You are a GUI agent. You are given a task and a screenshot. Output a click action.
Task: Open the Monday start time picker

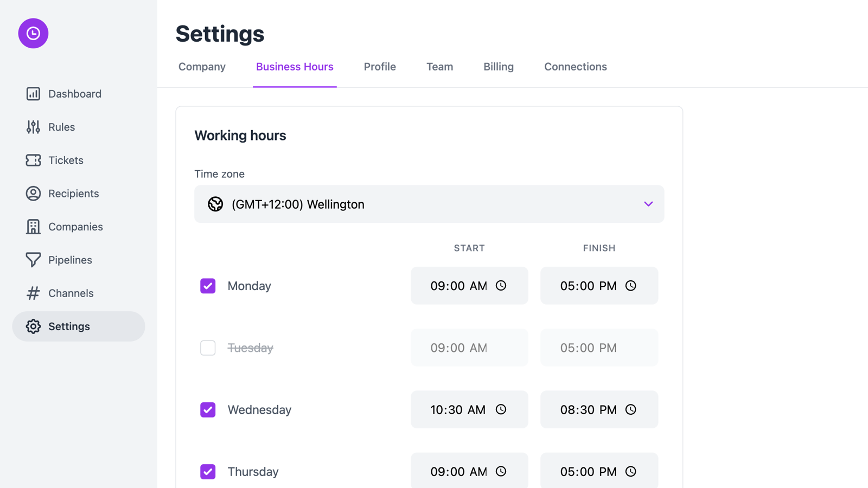click(469, 286)
